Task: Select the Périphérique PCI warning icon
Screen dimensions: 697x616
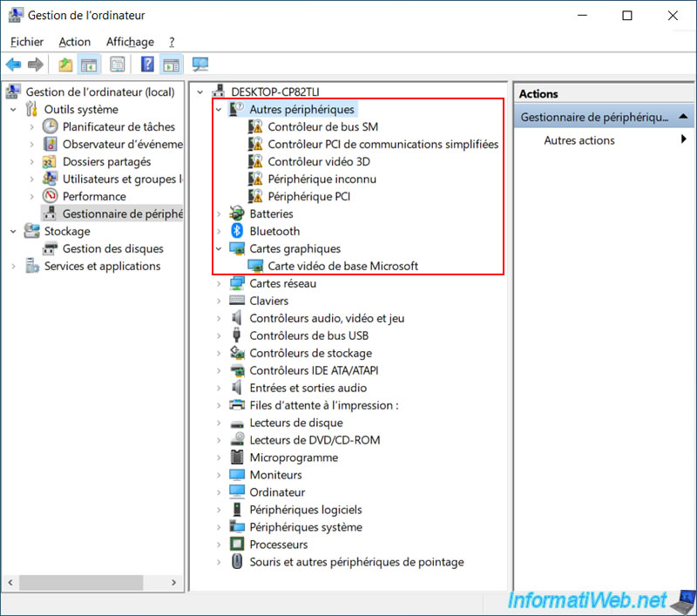Action: pos(255,196)
